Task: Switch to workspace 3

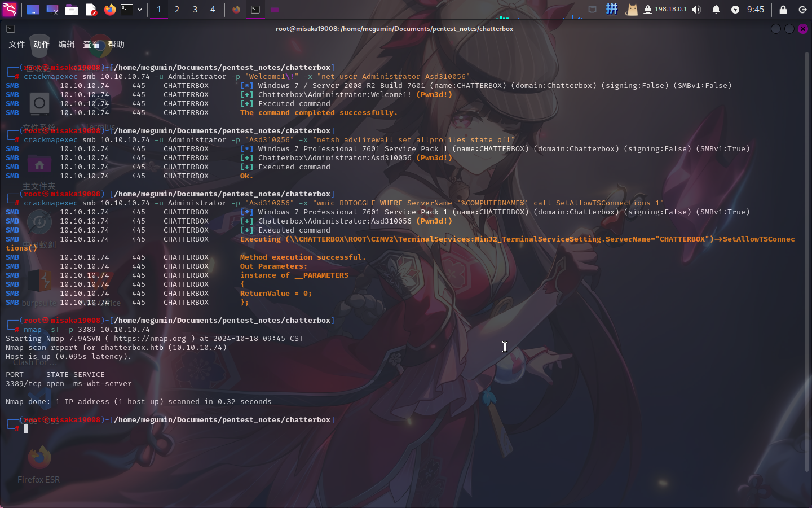Action: (195, 10)
